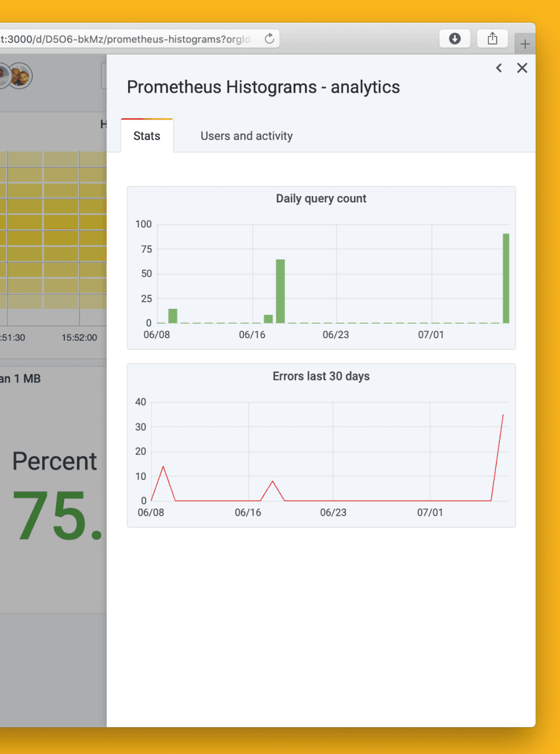Click the Errors last 30 days chart title
The height and width of the screenshot is (754, 560).
coord(320,376)
